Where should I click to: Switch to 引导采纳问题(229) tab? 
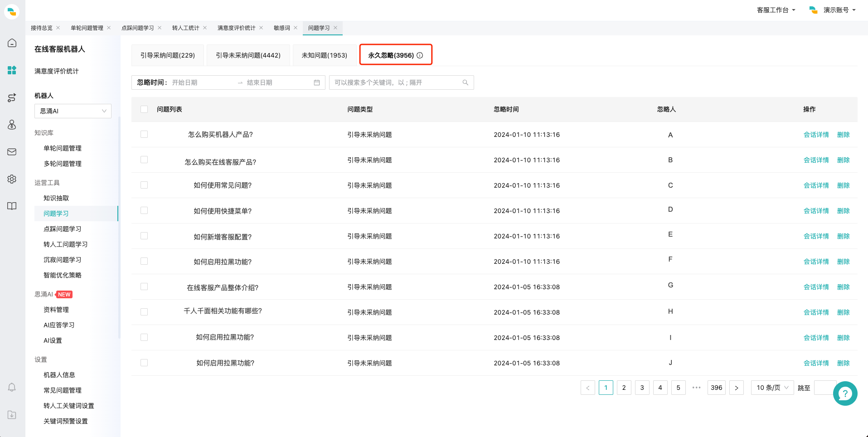click(x=168, y=55)
